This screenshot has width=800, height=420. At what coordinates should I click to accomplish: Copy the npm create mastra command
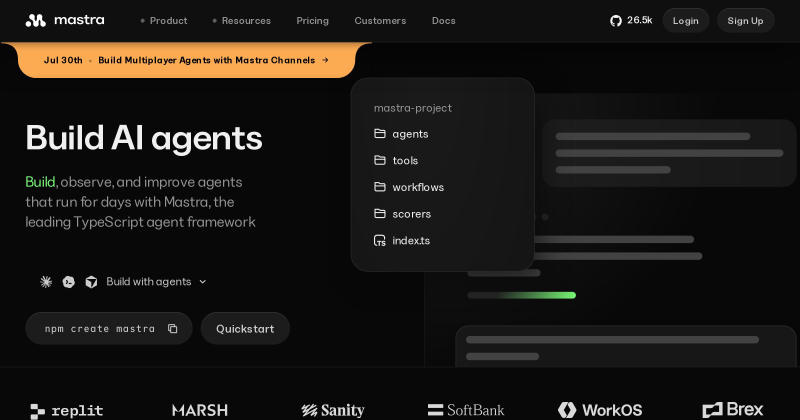point(172,329)
